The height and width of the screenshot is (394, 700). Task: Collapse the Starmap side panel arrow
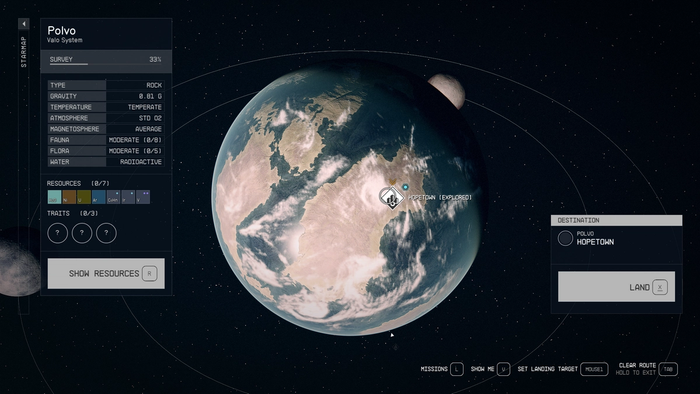24,24
